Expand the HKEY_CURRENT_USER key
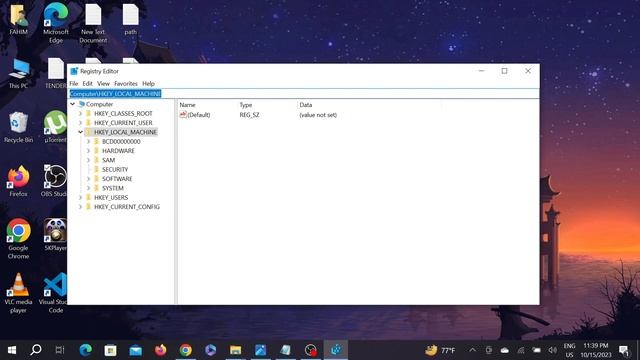 tap(80, 123)
